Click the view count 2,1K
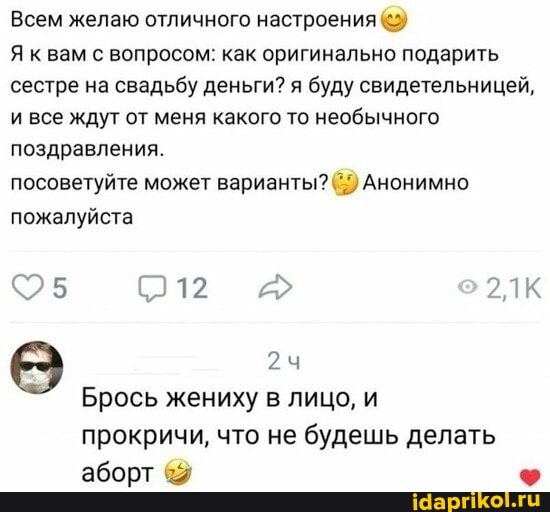Screen dimensions: 550x512 coord(514,288)
